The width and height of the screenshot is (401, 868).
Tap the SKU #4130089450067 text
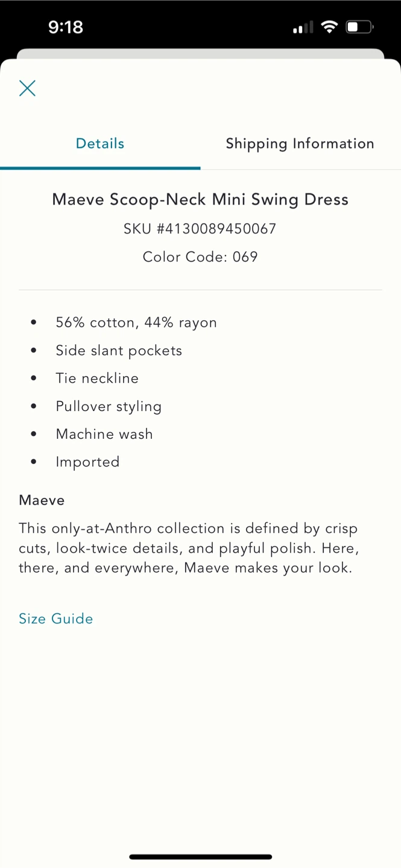click(200, 228)
